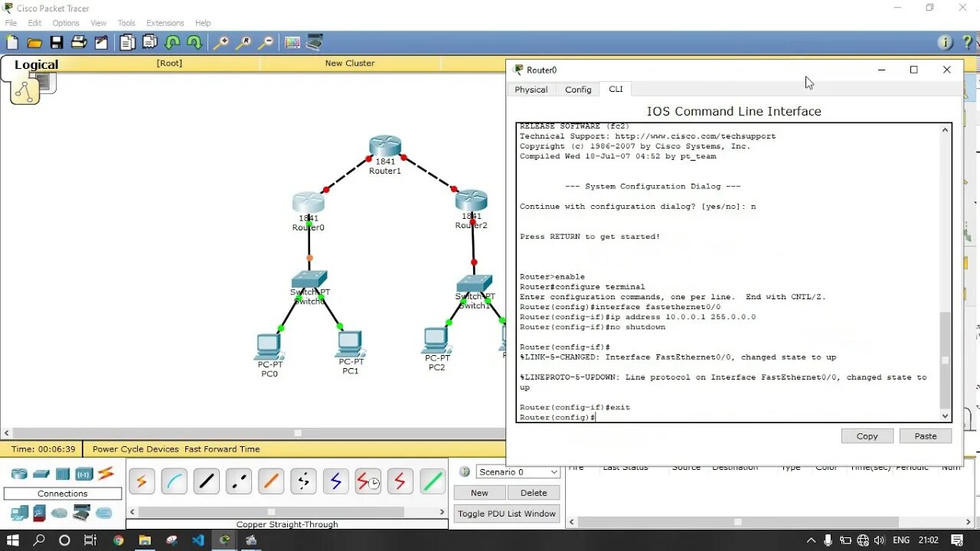Click the New Cluster button
Viewport: 980px width, 551px height.
point(350,64)
